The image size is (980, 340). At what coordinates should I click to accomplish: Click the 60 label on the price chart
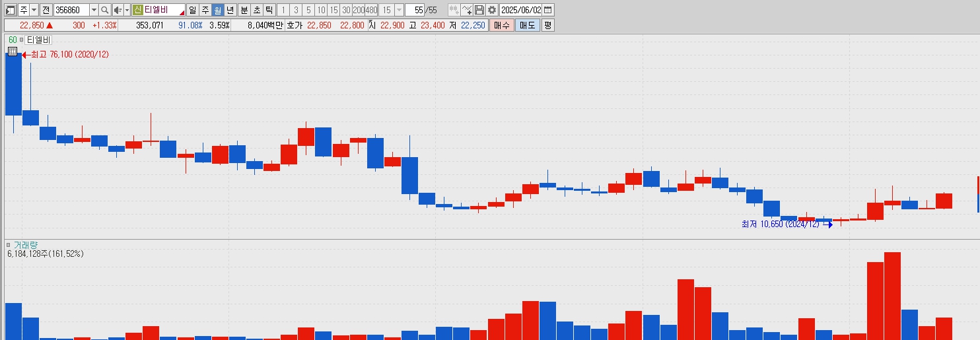[x=13, y=40]
